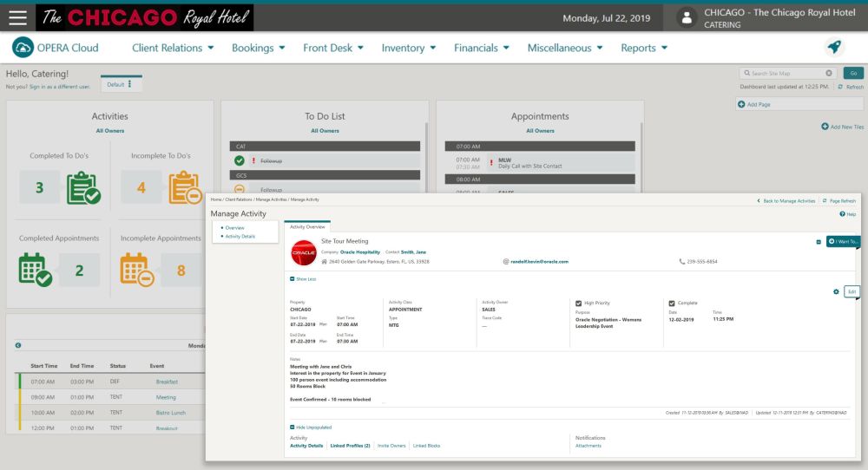Open the hamburger main menu

click(x=17, y=17)
